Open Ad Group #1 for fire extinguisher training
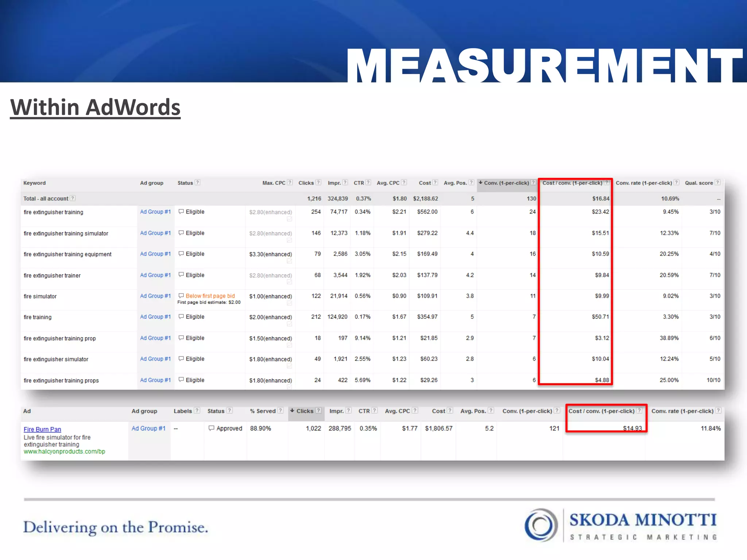 (x=155, y=211)
